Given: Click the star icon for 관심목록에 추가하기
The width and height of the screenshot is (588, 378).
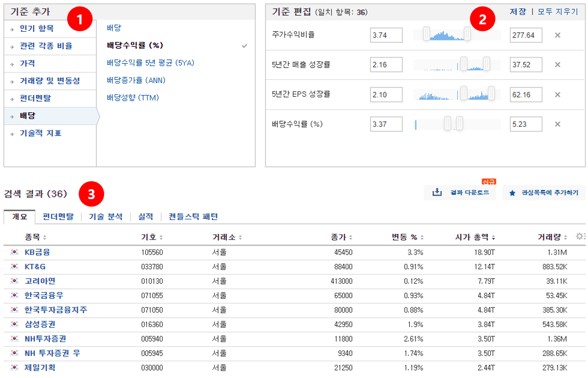Looking at the screenshot, I should [x=512, y=193].
